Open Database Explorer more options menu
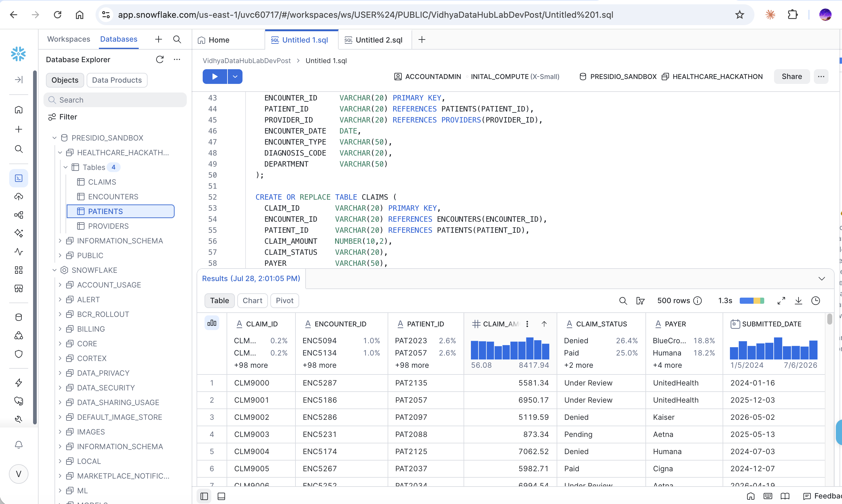The height and width of the screenshot is (504, 842). pyautogui.click(x=177, y=59)
